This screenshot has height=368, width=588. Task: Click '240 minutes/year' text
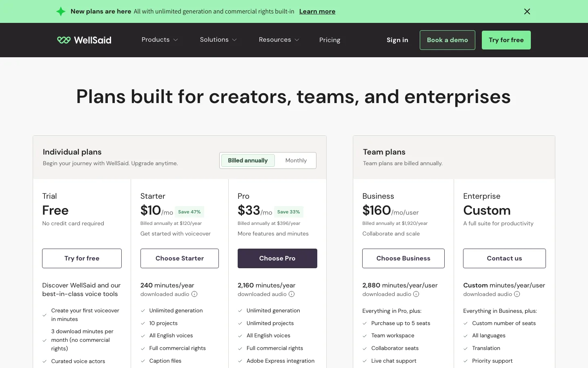pos(167,285)
